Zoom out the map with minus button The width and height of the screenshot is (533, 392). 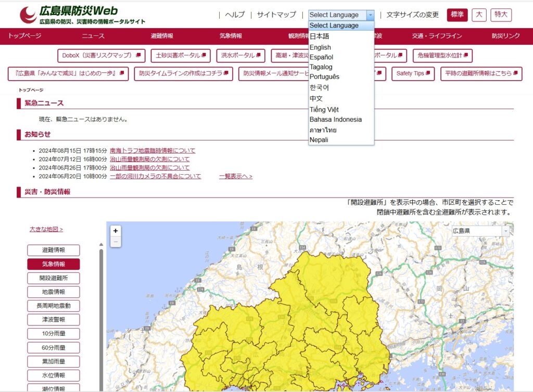click(x=116, y=242)
